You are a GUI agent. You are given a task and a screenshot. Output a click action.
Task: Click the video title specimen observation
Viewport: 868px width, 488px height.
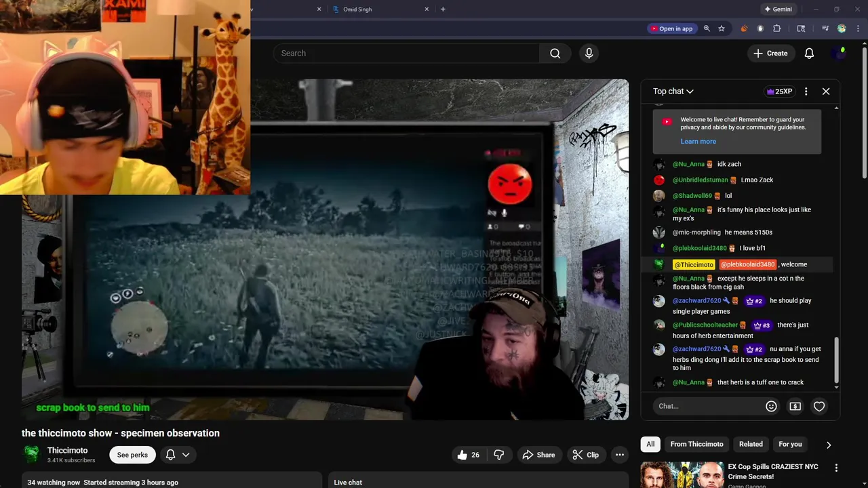[x=121, y=433]
